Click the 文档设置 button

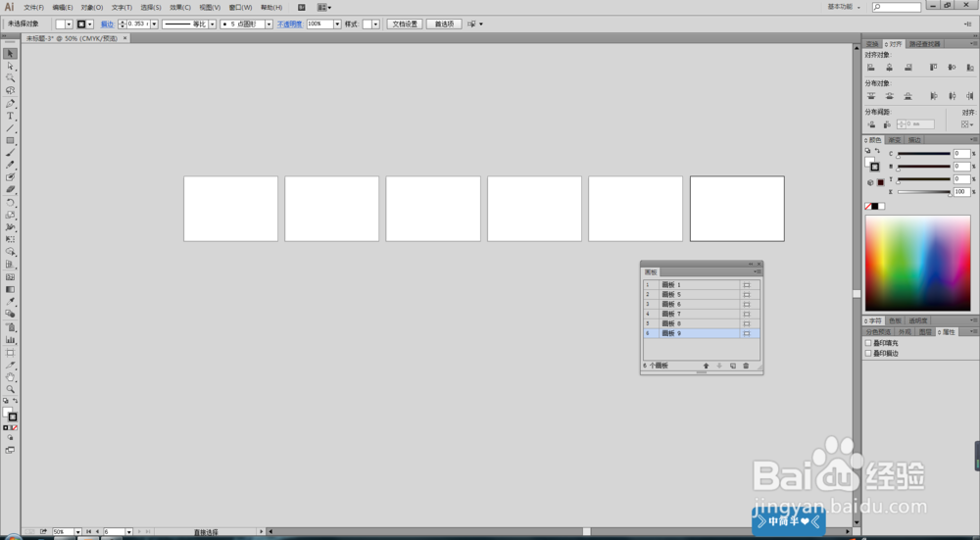tap(405, 25)
